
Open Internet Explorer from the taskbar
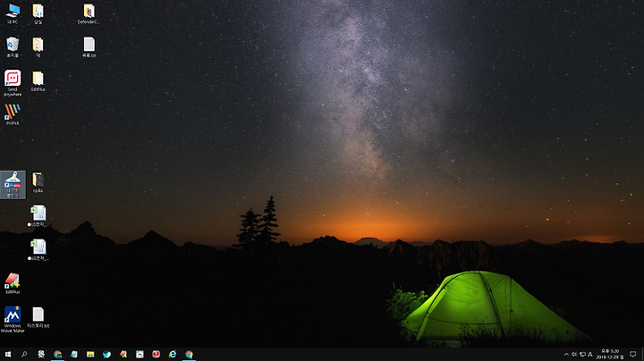click(x=173, y=354)
